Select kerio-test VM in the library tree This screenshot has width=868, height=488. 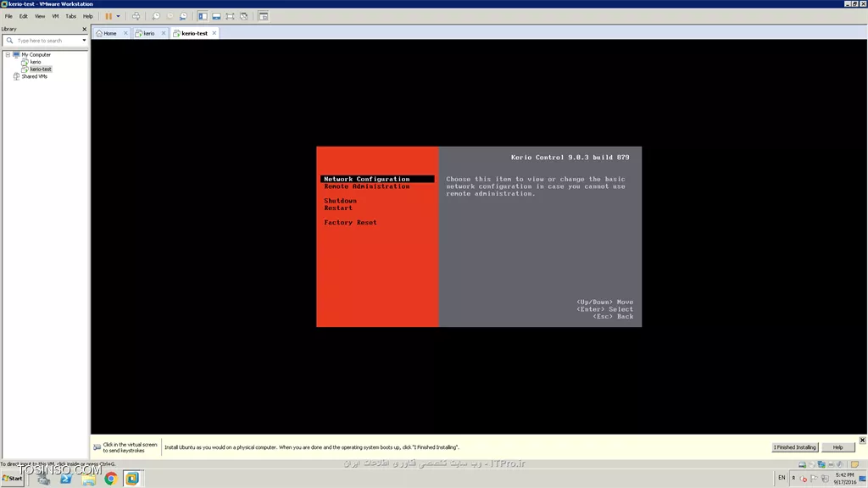pyautogui.click(x=41, y=69)
